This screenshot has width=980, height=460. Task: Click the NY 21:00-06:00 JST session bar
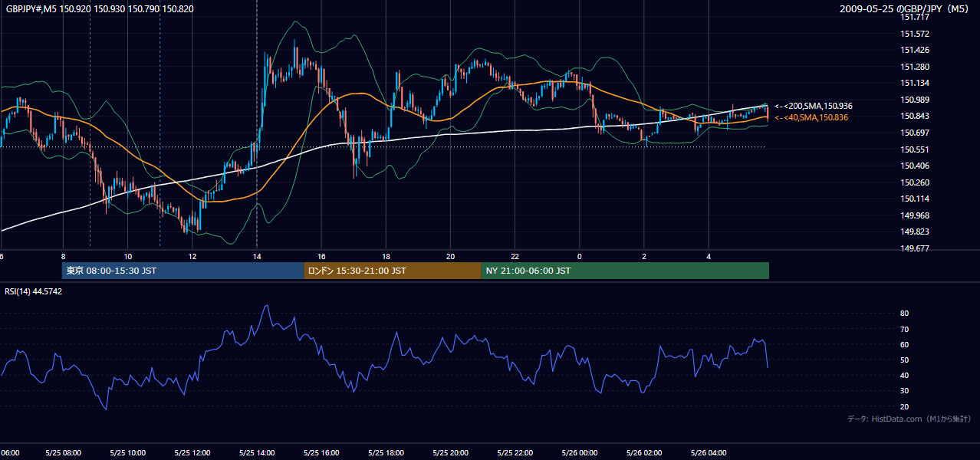click(625, 271)
